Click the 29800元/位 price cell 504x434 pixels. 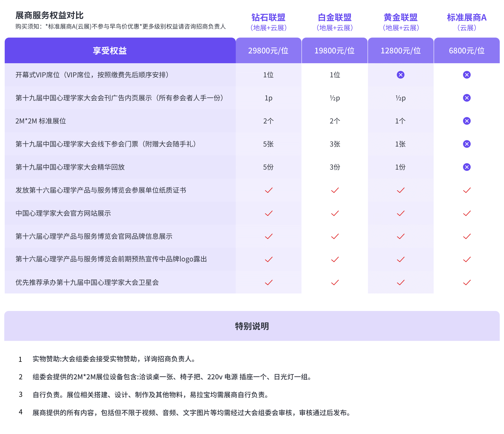268,51
